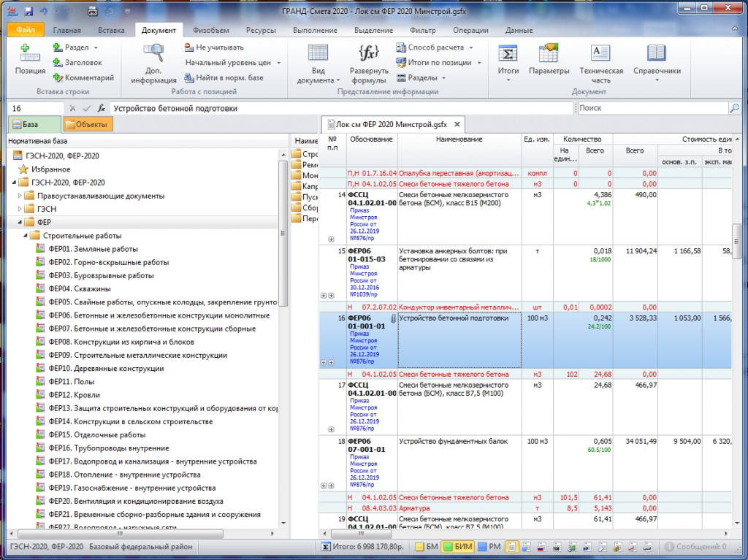Click the formula bar text Устройство бетонной подготовки

tap(175, 108)
